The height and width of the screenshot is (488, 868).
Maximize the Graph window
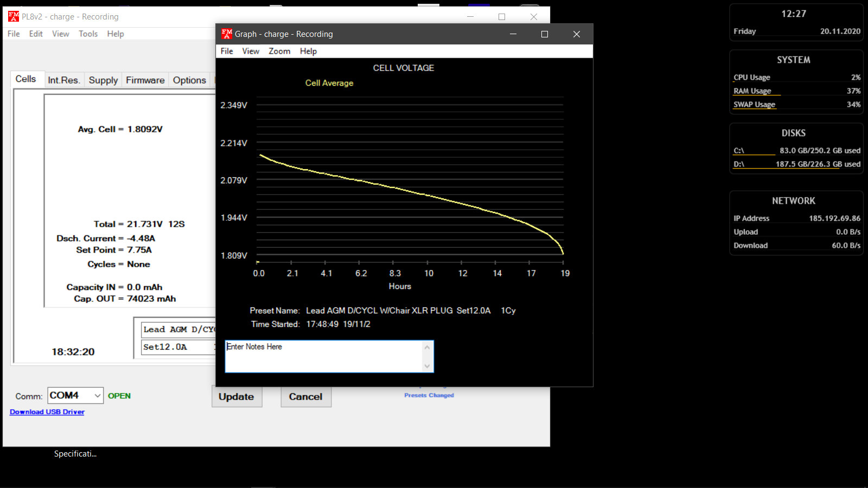(545, 34)
